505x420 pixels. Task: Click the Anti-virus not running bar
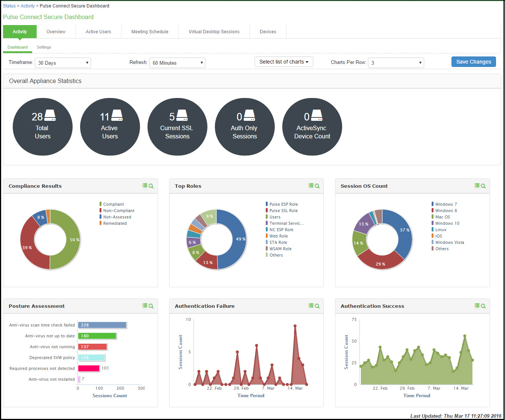92,347
